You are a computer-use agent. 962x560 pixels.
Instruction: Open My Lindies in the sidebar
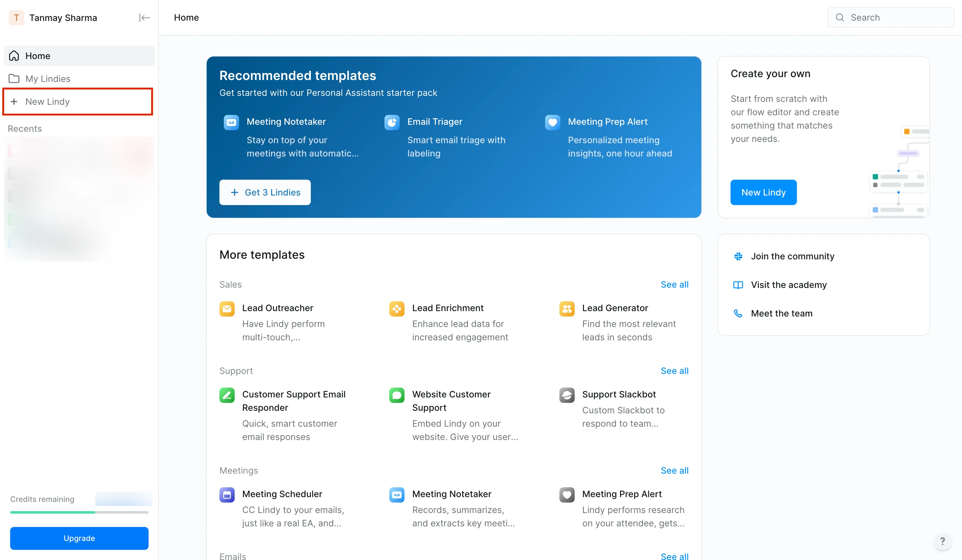coord(48,79)
